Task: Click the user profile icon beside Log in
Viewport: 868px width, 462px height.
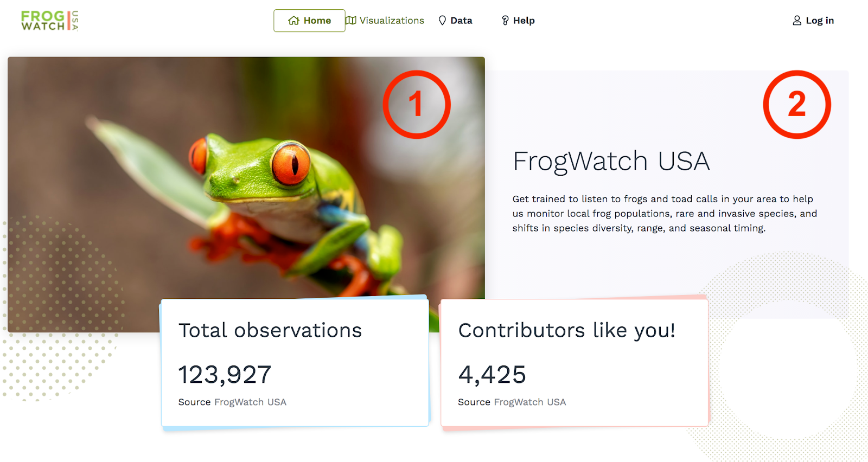Action: click(797, 21)
